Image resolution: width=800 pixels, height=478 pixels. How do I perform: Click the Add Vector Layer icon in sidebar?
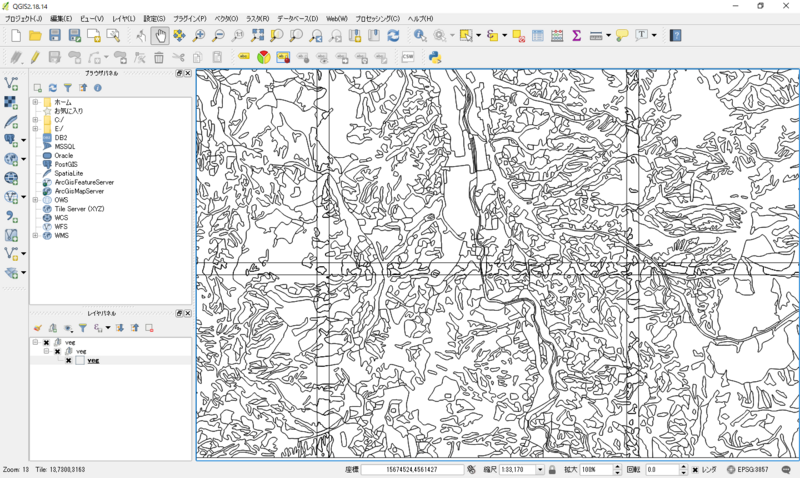click(11, 84)
